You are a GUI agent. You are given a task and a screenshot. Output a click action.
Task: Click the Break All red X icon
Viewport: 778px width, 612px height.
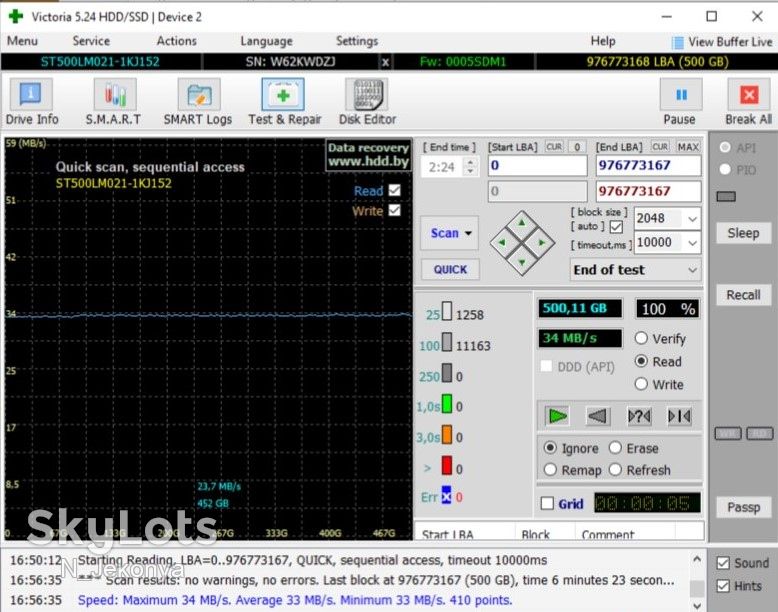pyautogui.click(x=749, y=94)
